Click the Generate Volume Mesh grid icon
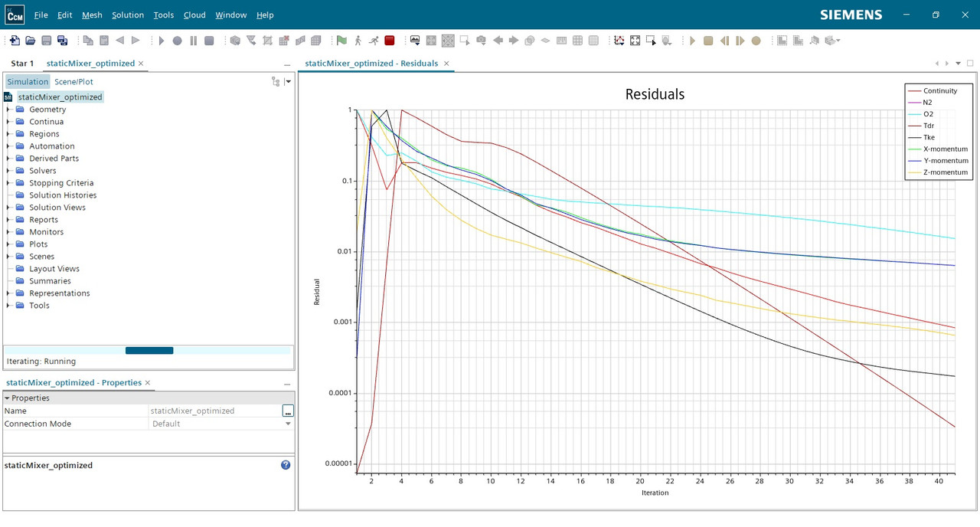The image size is (980, 527). (316, 41)
